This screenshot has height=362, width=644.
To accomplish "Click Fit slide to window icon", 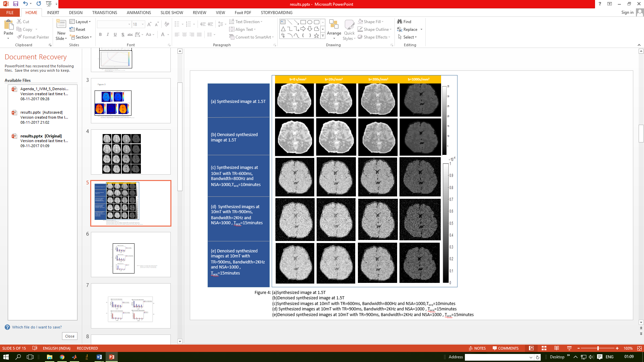I will [639, 348].
